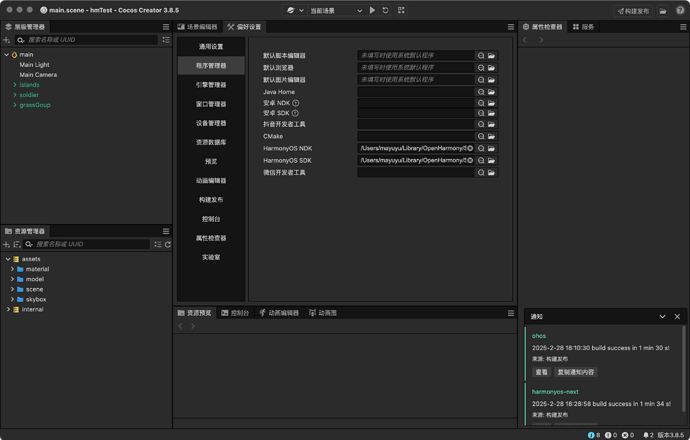Switch to the 服务 services tab

(x=584, y=27)
